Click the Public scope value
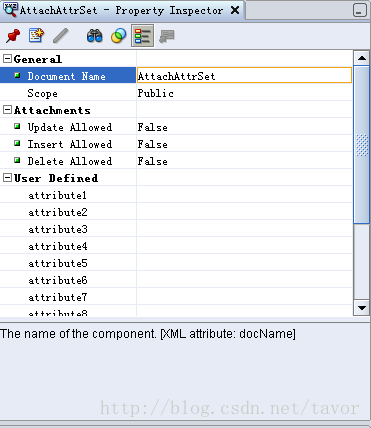The height and width of the screenshot is (428, 371). coord(156,93)
